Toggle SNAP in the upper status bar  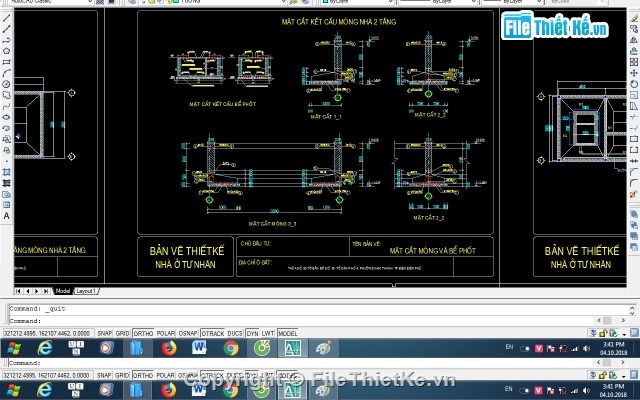[104, 333]
